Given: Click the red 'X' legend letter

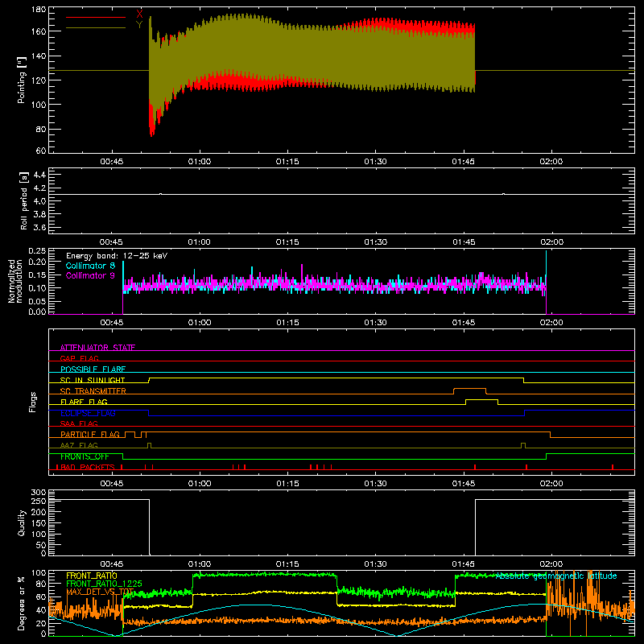Looking at the screenshot, I should click(139, 14).
